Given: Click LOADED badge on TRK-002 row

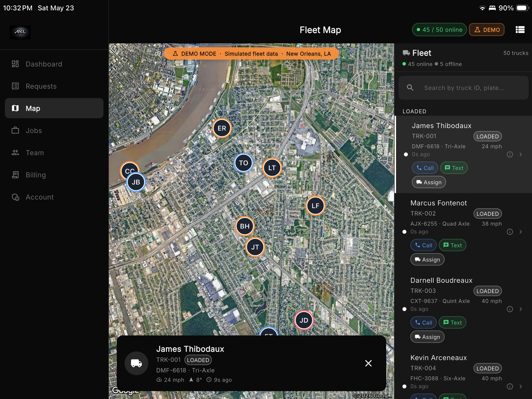Looking at the screenshot, I should click(487, 214).
